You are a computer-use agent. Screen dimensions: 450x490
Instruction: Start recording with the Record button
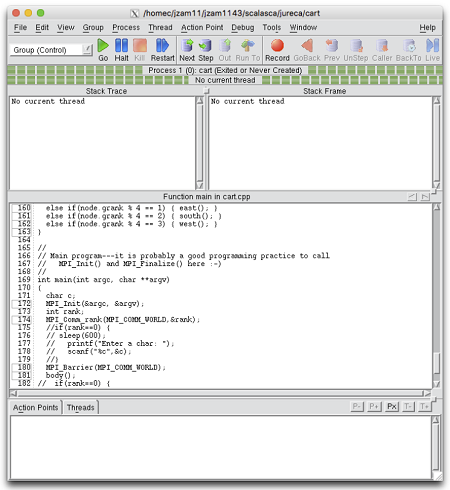tap(277, 50)
